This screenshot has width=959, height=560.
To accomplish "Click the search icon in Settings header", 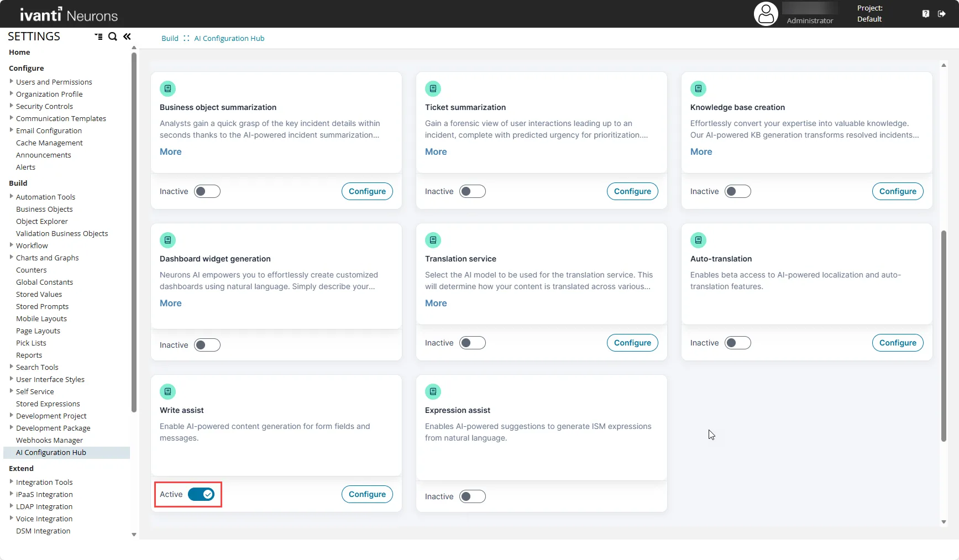I will coord(113,36).
